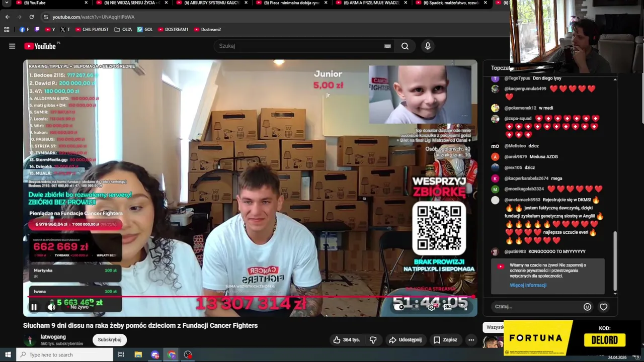Open the X 'T' bookmark
Viewport: 644px width, 362px height.
65,30
